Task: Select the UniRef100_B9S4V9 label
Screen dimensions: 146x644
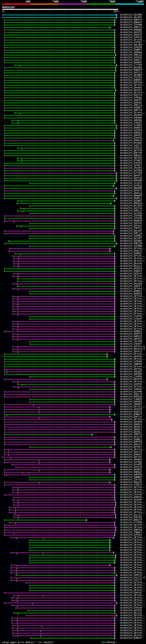Action: [131, 379]
